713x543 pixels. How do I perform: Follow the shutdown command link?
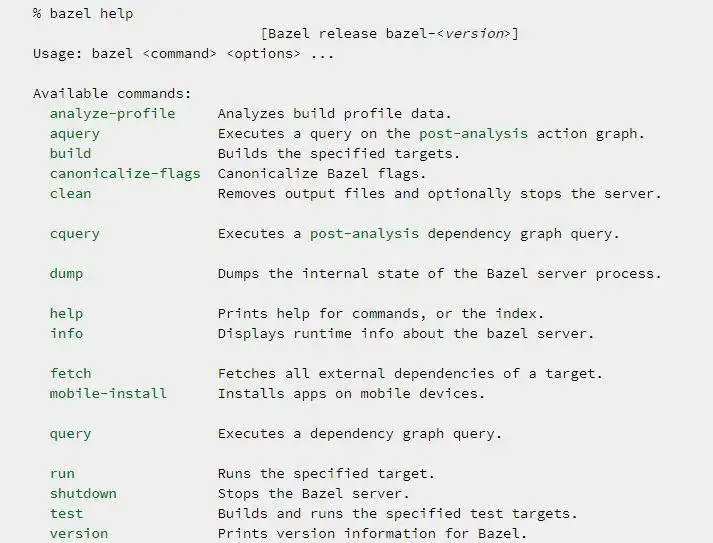[x=83, y=493]
